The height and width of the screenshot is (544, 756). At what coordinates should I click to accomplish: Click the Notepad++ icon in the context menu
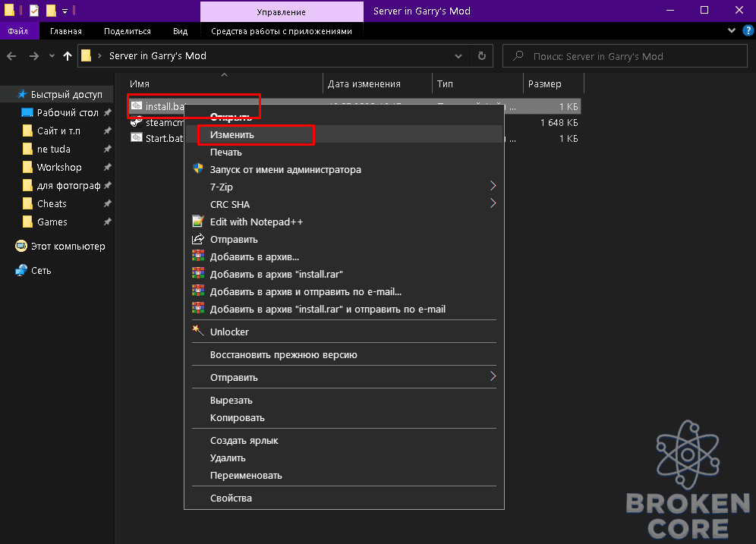tap(198, 221)
